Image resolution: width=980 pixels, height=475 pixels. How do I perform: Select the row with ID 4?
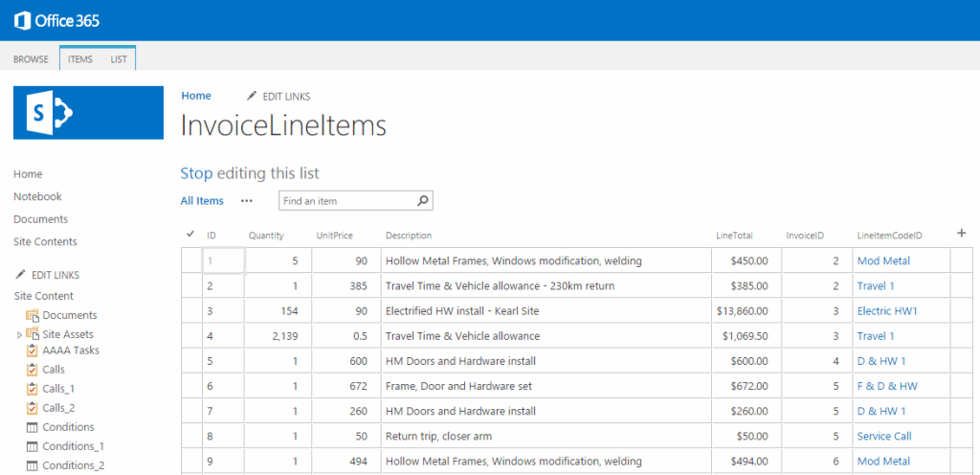(191, 335)
